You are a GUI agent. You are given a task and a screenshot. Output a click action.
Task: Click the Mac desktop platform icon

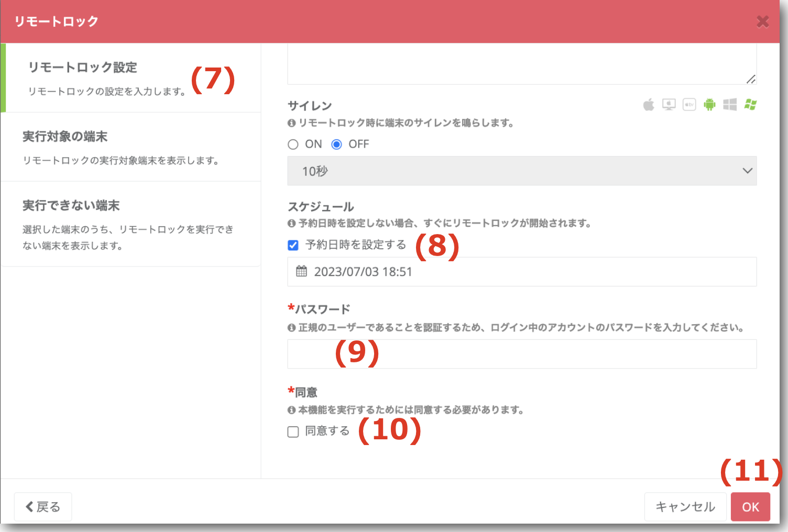669,105
